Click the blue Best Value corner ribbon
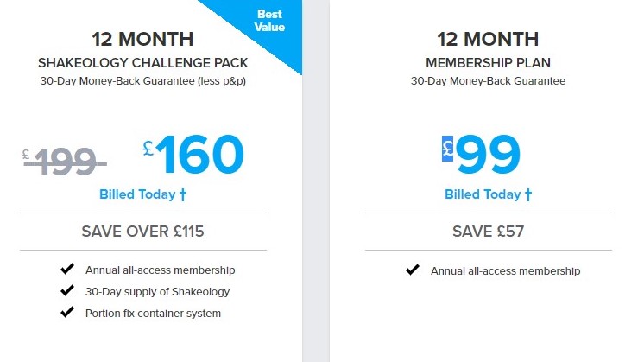The height and width of the screenshot is (362, 644). pos(264,28)
